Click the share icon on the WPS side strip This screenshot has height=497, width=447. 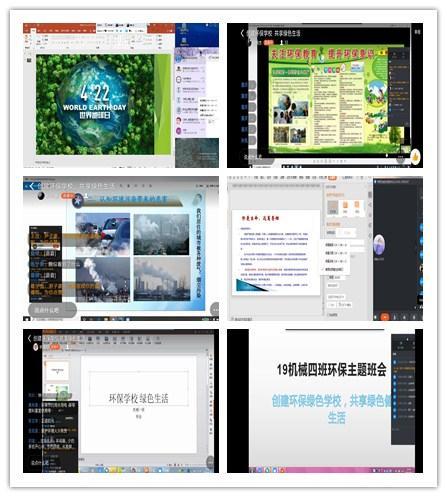tap(370, 204)
